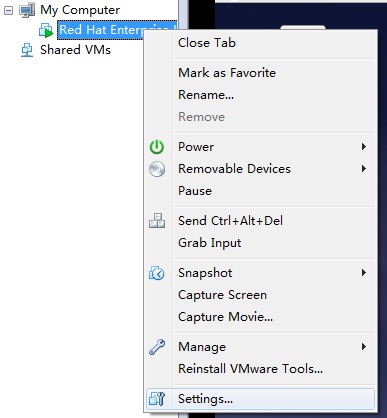This screenshot has height=418, width=387.
Task: Click the My Computer monitor icon
Action: click(27, 10)
